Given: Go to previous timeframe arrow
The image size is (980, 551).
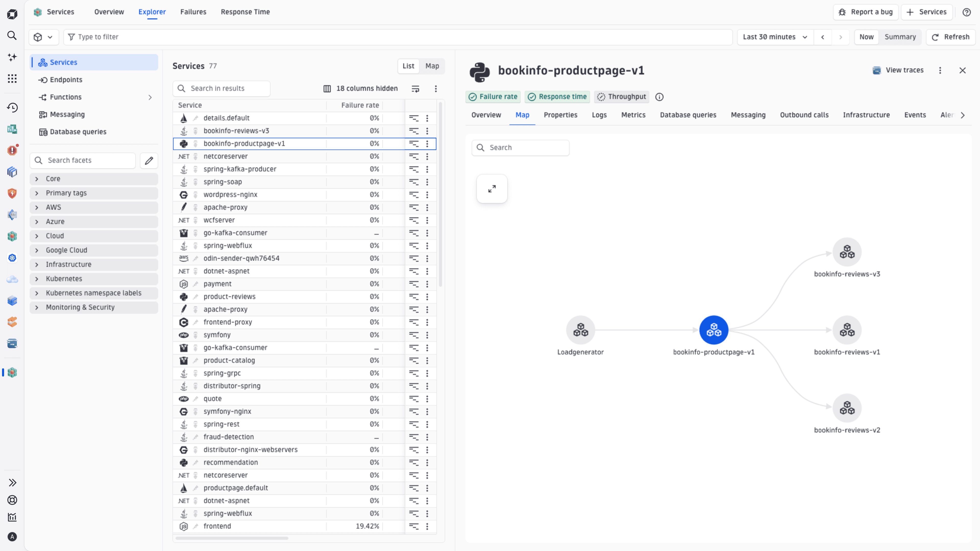Looking at the screenshot, I should 823,37.
